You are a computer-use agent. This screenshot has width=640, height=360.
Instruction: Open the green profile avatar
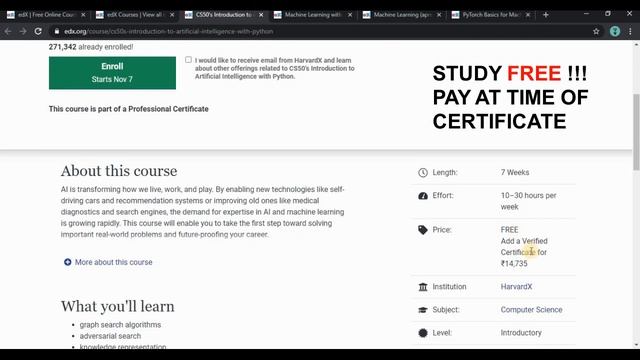tap(615, 31)
